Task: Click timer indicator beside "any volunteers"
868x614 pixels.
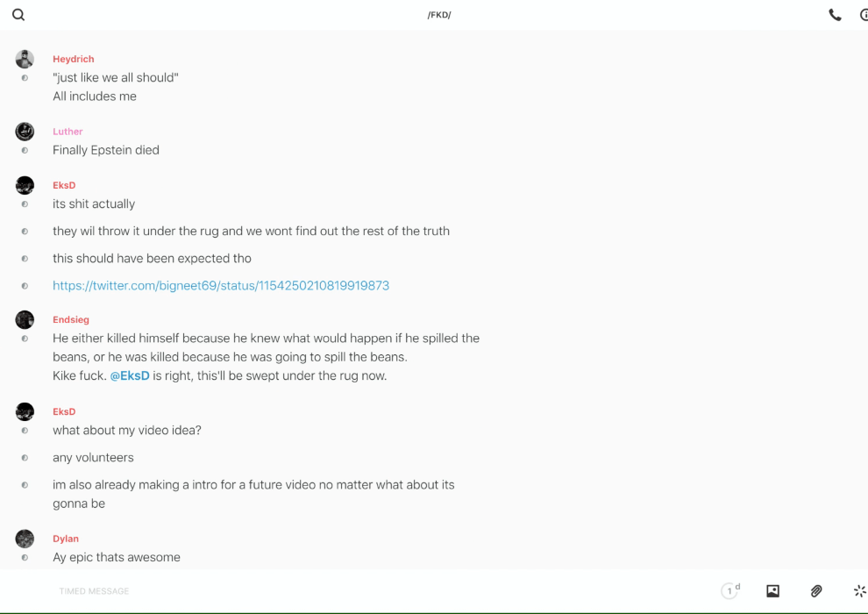Action: tap(25, 458)
